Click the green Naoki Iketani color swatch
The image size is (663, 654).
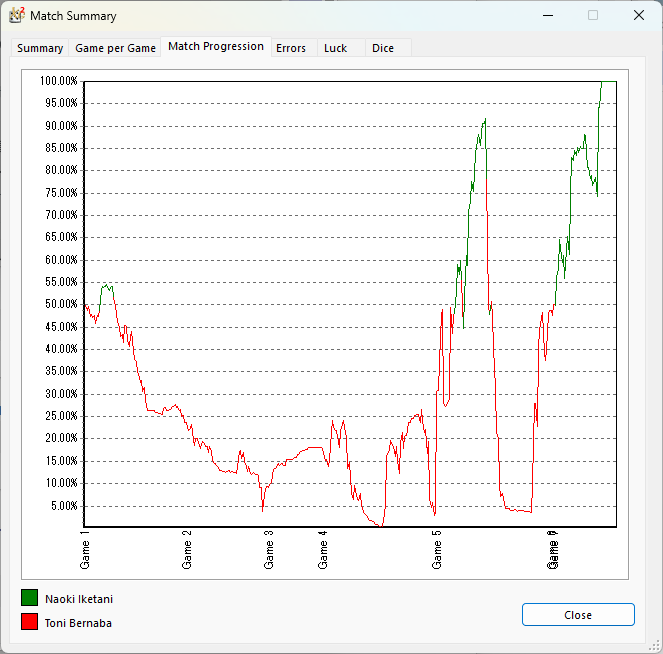pos(30,598)
